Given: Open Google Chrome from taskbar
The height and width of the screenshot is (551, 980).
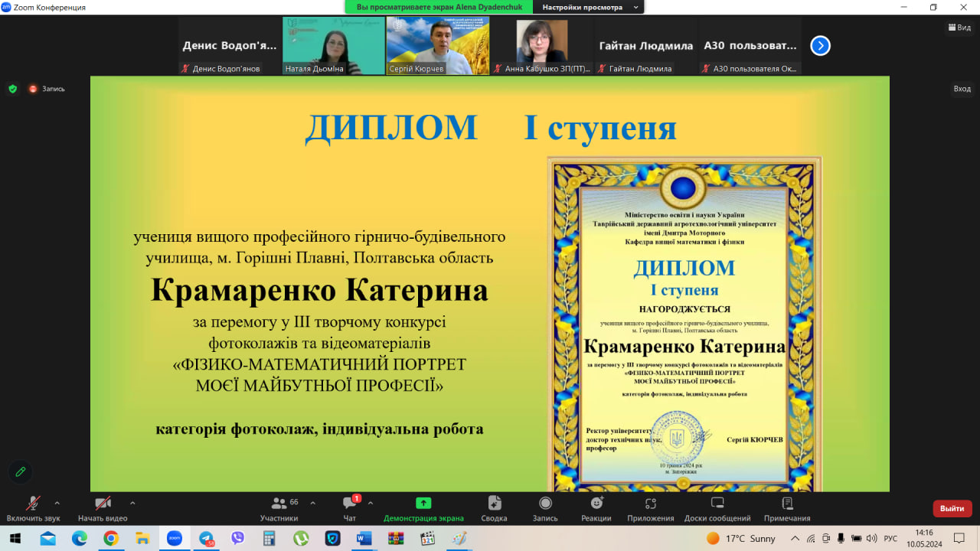Looking at the screenshot, I should 111,539.
